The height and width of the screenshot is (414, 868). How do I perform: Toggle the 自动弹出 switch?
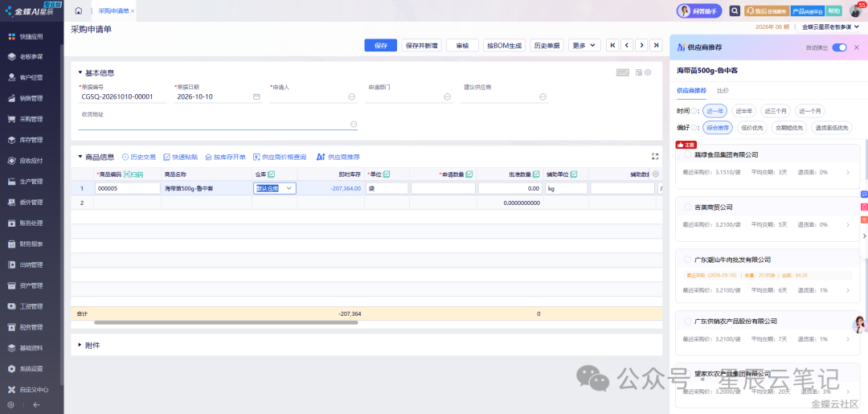pyautogui.click(x=839, y=47)
